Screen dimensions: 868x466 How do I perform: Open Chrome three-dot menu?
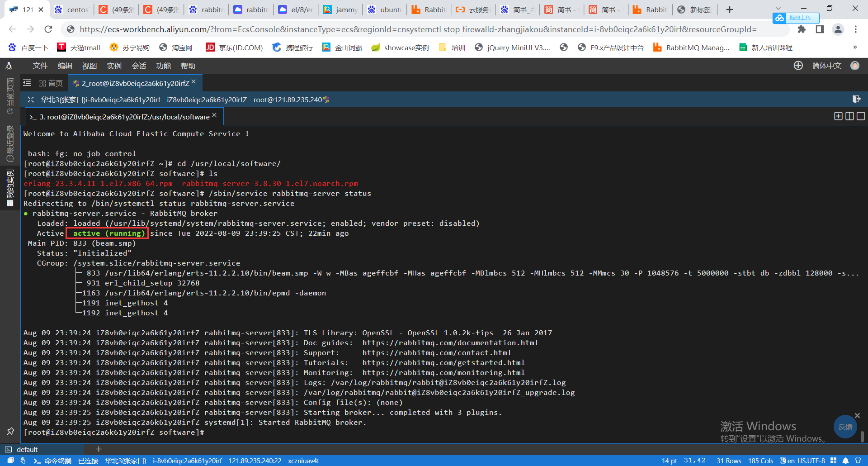[x=856, y=29]
